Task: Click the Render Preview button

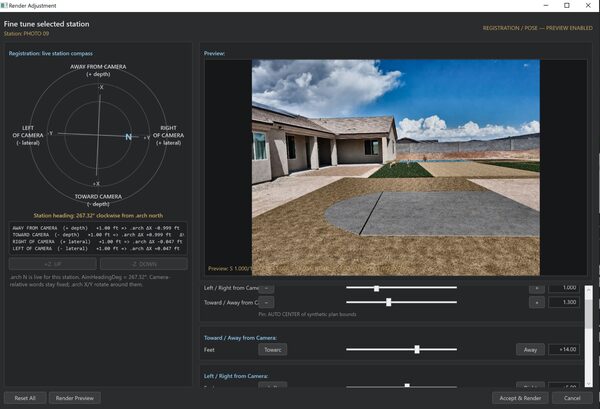Action: pyautogui.click(x=75, y=398)
